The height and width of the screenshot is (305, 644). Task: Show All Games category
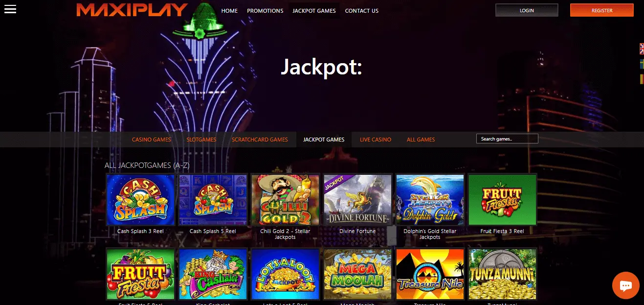click(421, 140)
